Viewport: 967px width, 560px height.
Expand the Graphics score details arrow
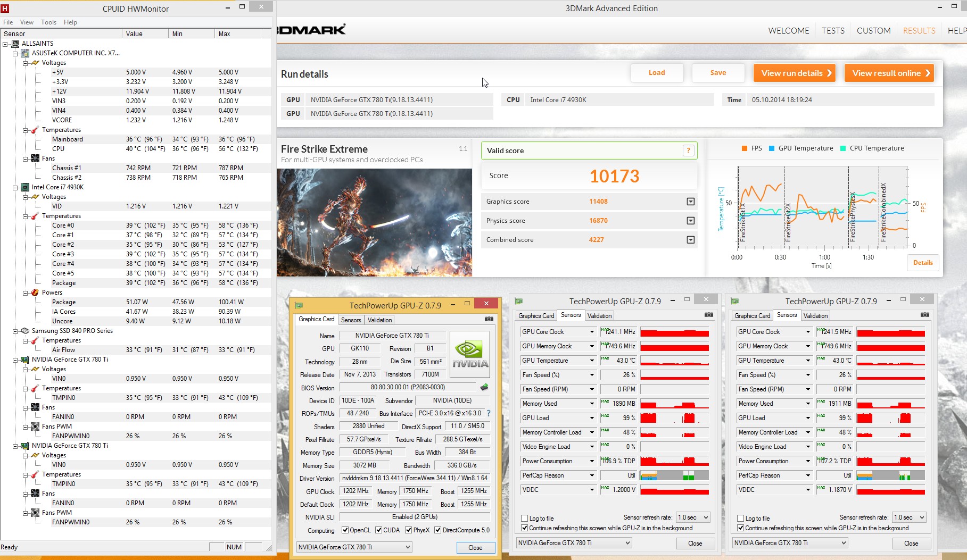691,202
